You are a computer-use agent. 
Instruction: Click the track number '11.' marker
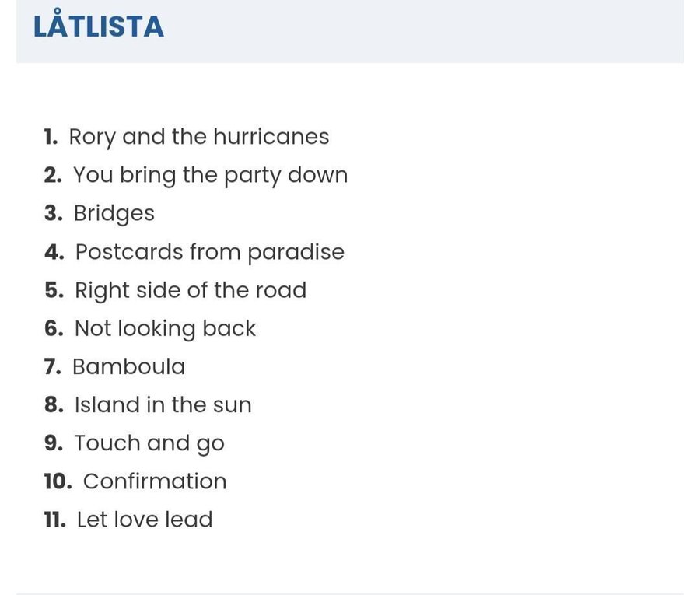click(55, 520)
